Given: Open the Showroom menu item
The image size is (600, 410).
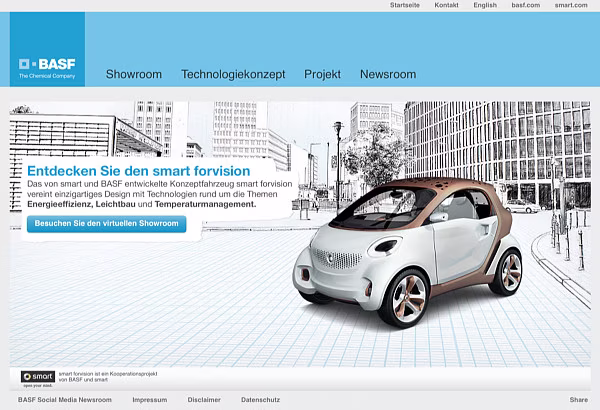Looking at the screenshot, I should [x=134, y=74].
